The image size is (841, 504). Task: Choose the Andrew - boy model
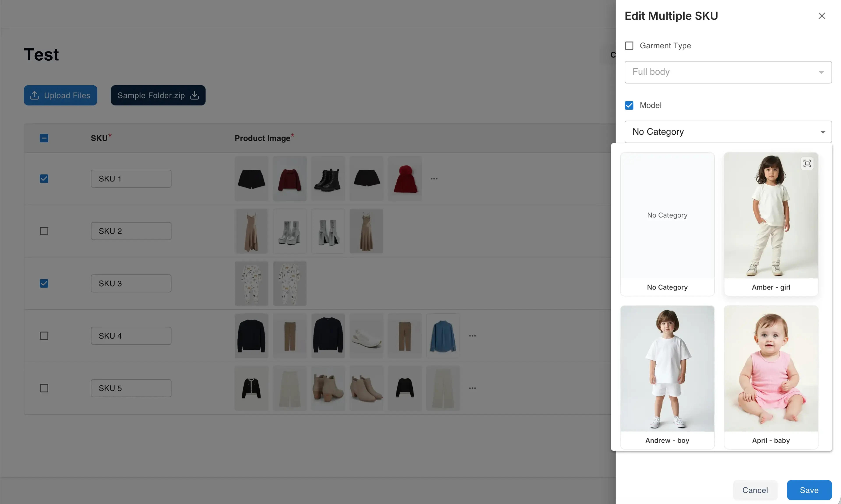[x=667, y=377]
